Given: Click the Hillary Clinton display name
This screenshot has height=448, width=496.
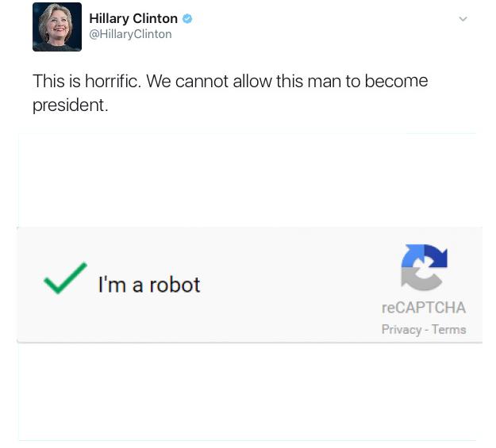Looking at the screenshot, I should point(133,18).
